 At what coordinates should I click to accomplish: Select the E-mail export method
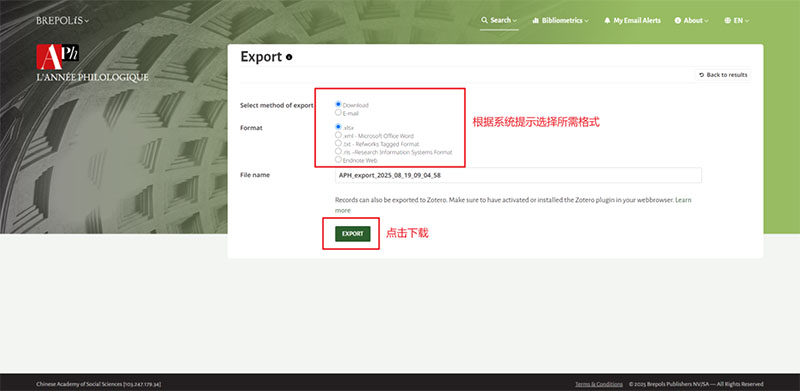338,112
